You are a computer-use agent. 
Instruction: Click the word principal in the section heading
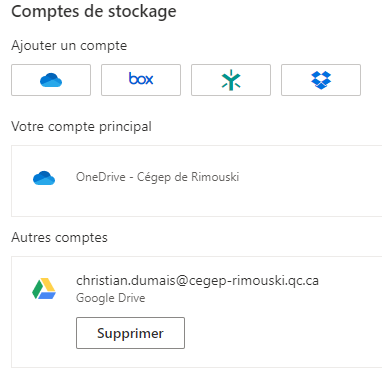125,127
